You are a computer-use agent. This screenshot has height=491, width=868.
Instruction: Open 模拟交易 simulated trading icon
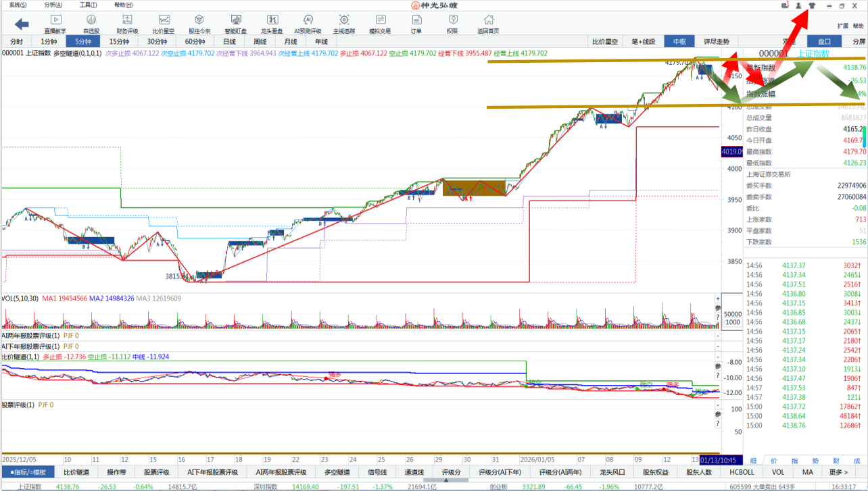point(380,24)
